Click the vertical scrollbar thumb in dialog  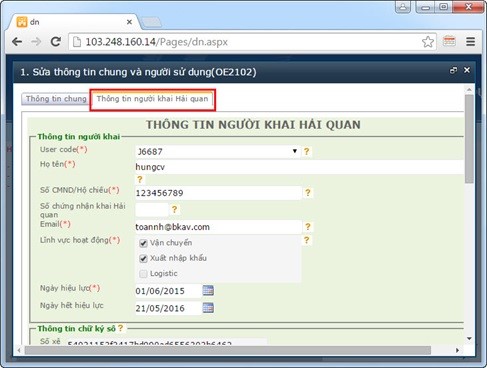point(469,139)
